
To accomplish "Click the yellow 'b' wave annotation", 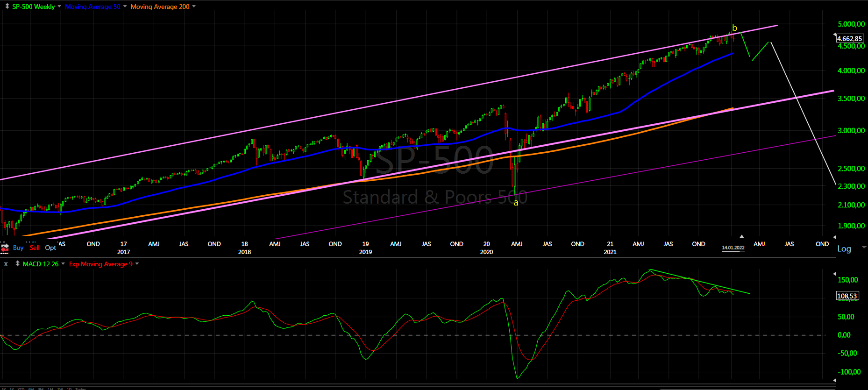I will click(734, 28).
